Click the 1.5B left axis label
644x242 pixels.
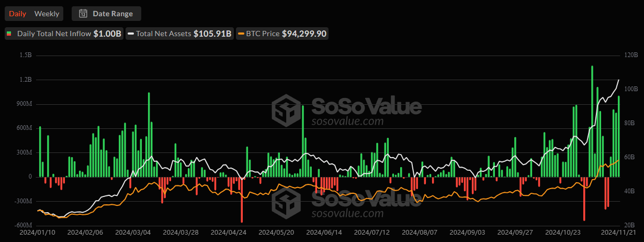click(x=25, y=56)
